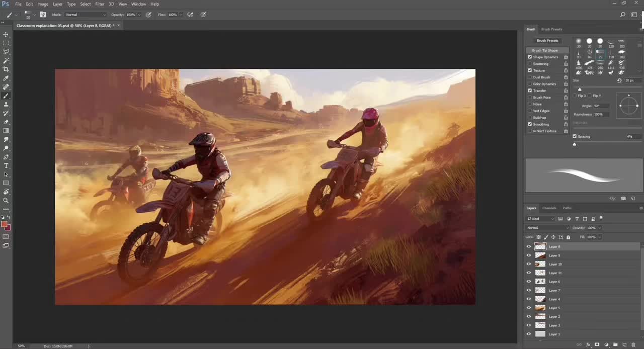Enable the Color Dynamics checkbox
Image resolution: width=644 pixels, height=349 pixels.
[530, 84]
